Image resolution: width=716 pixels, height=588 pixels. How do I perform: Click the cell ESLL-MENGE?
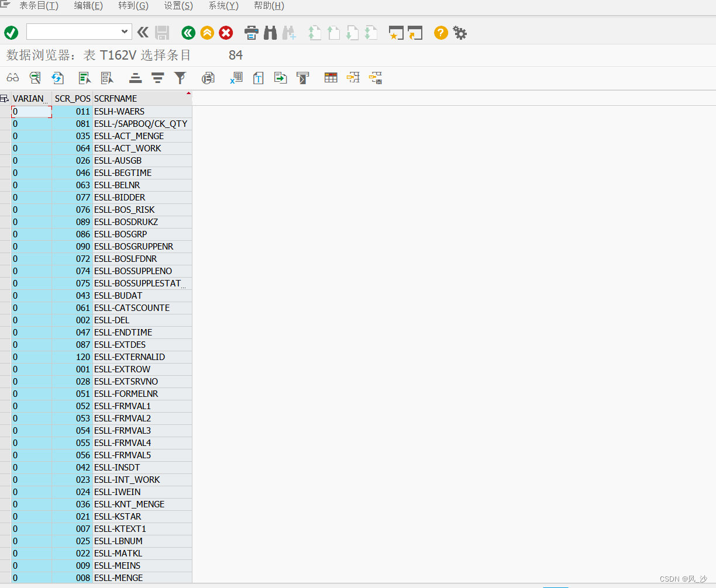(142, 577)
